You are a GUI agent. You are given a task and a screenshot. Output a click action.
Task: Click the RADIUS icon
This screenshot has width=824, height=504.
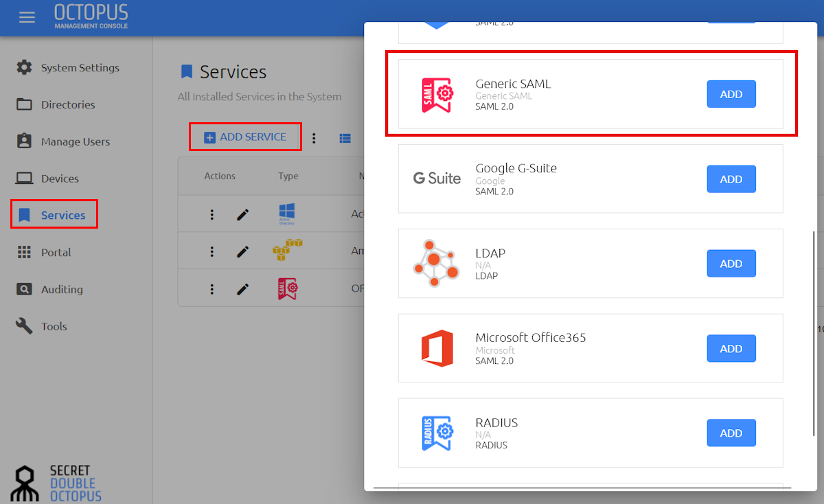click(x=437, y=433)
